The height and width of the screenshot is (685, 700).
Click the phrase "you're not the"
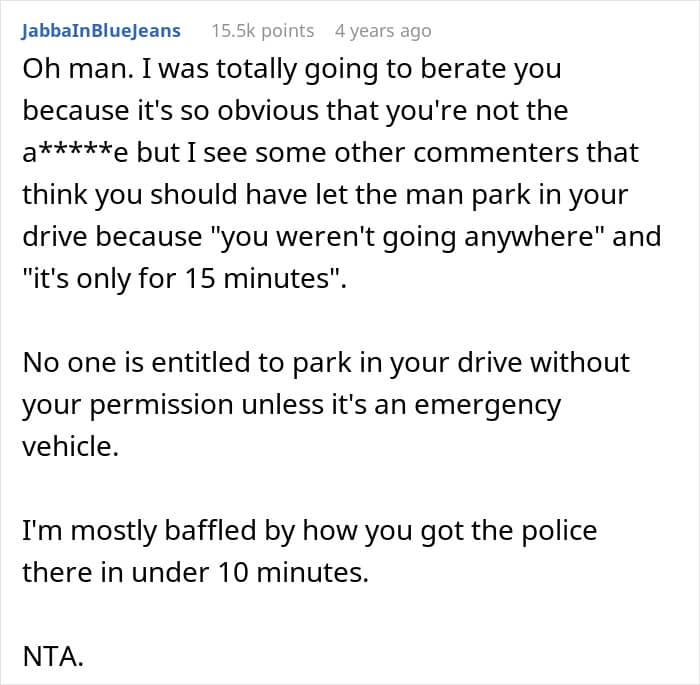pyautogui.click(x=478, y=112)
